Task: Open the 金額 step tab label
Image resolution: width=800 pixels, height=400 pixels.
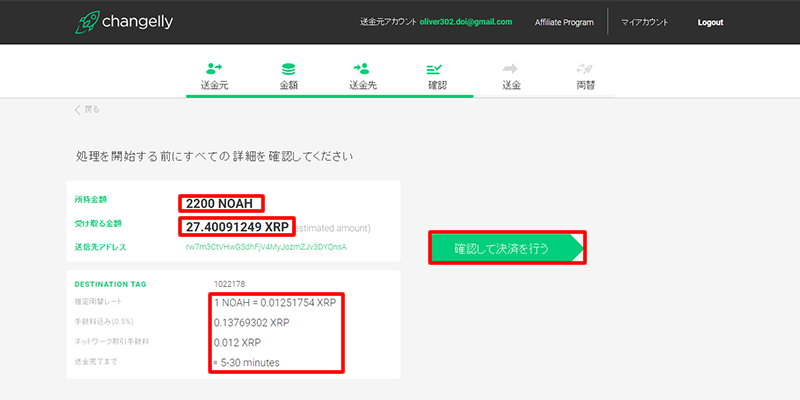Action: click(x=288, y=86)
